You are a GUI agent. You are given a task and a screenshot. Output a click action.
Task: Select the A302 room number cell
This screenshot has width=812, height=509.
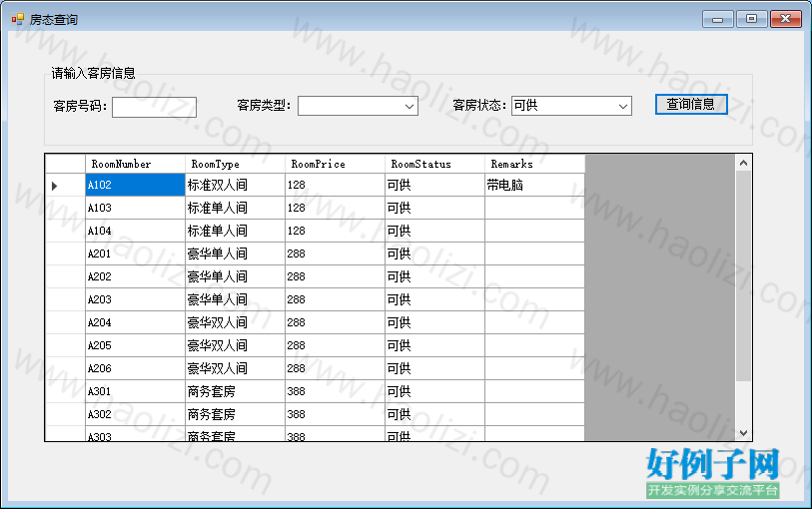click(135, 414)
